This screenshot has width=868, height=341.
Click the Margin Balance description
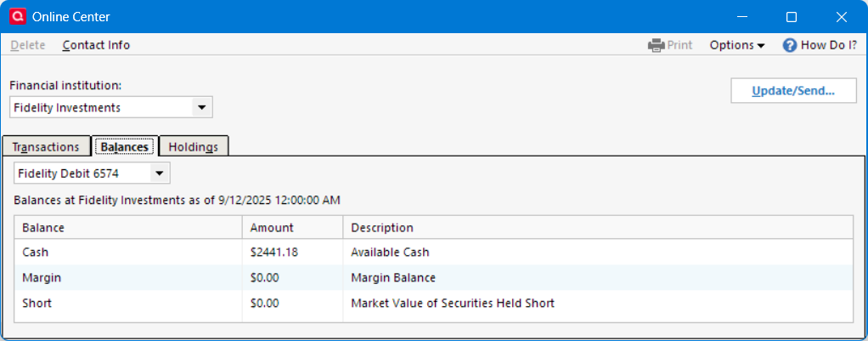click(x=393, y=278)
